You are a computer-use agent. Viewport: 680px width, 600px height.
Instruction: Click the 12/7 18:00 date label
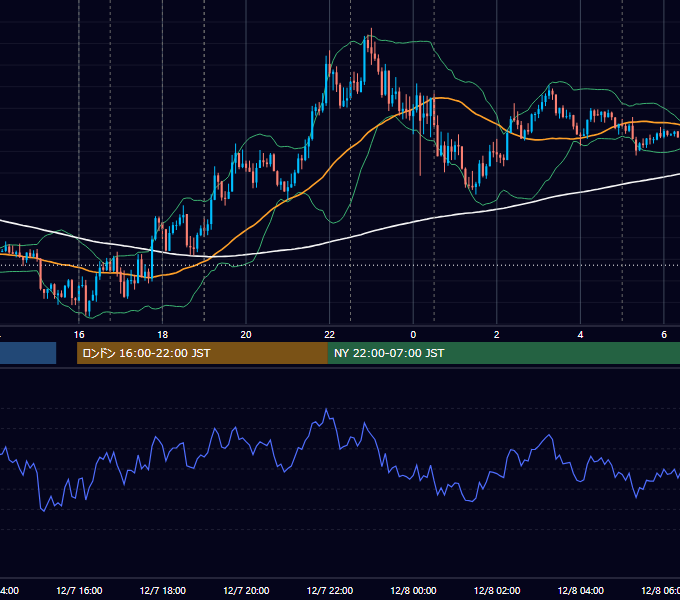pyautogui.click(x=163, y=590)
